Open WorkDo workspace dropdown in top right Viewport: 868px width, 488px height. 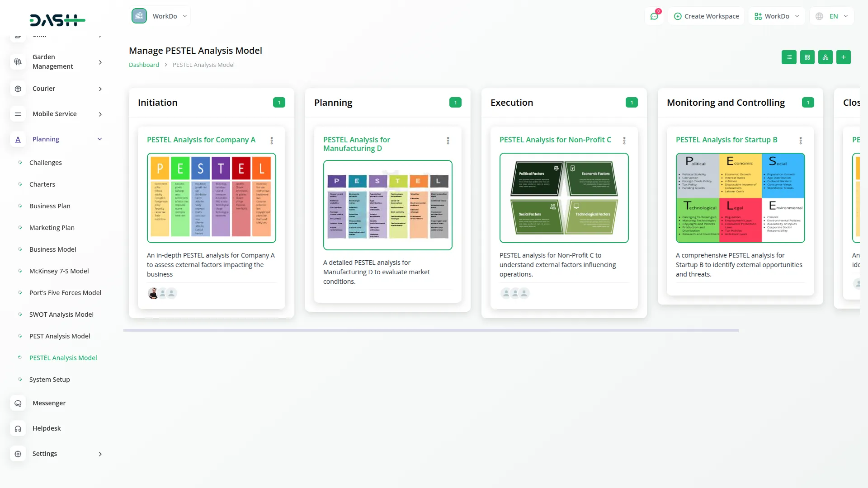[x=777, y=16]
